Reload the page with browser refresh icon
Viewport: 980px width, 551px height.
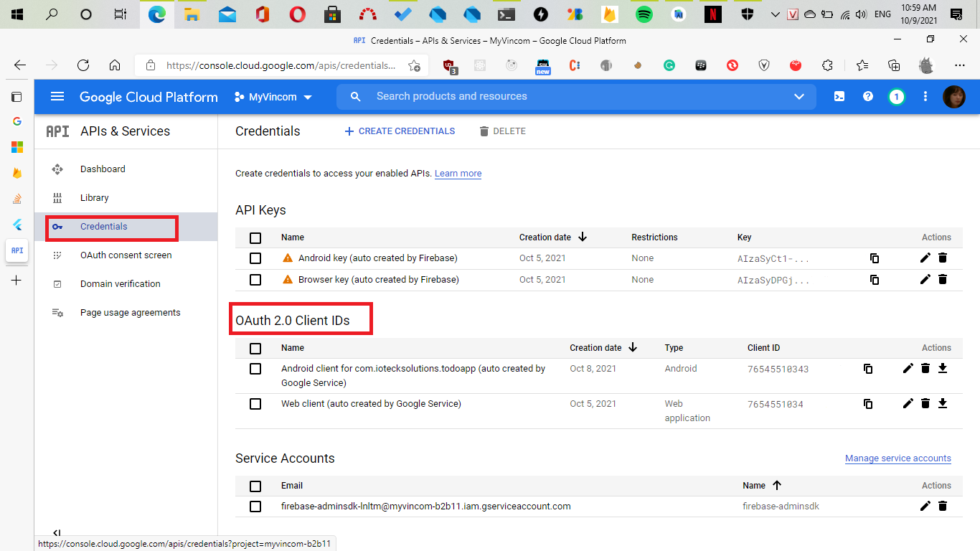(x=83, y=65)
